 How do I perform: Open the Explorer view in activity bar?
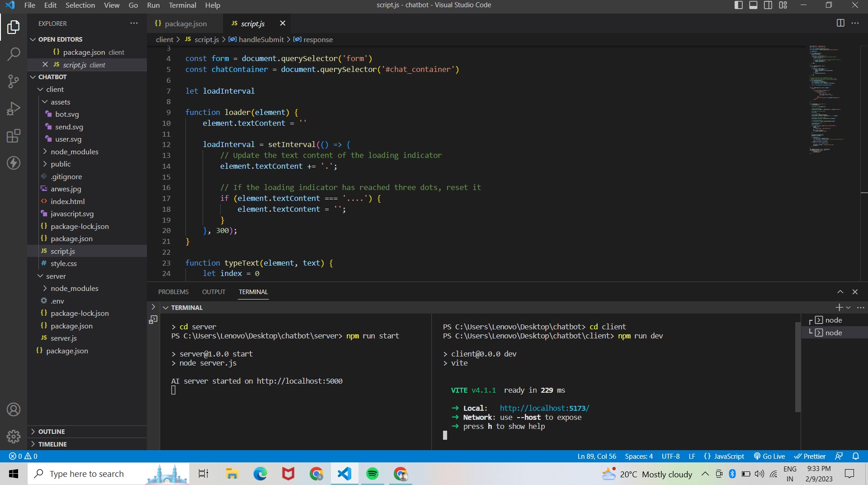[14, 27]
